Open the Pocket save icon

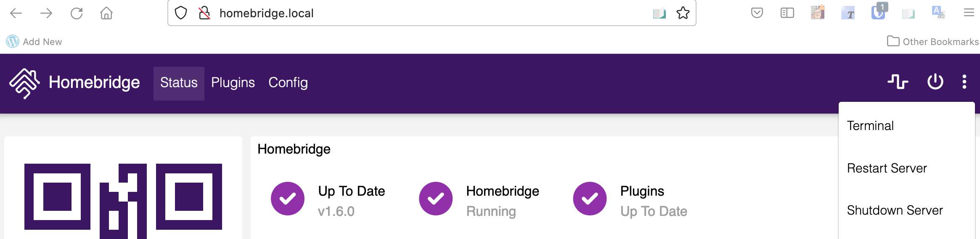point(757,13)
